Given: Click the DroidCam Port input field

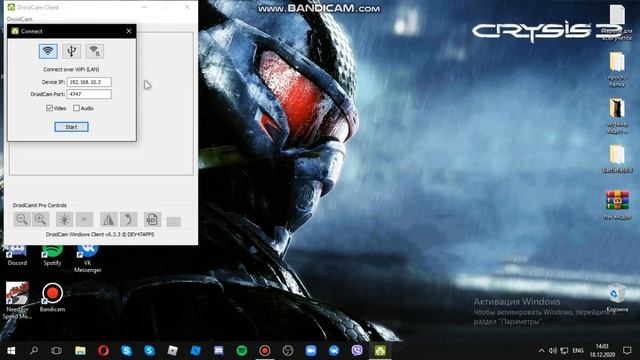Looking at the screenshot, I should click(x=89, y=94).
